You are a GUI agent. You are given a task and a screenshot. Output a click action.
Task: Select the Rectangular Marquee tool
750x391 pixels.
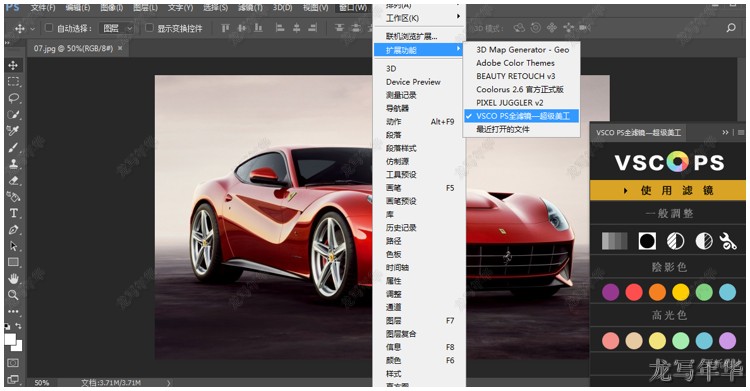pos(13,81)
